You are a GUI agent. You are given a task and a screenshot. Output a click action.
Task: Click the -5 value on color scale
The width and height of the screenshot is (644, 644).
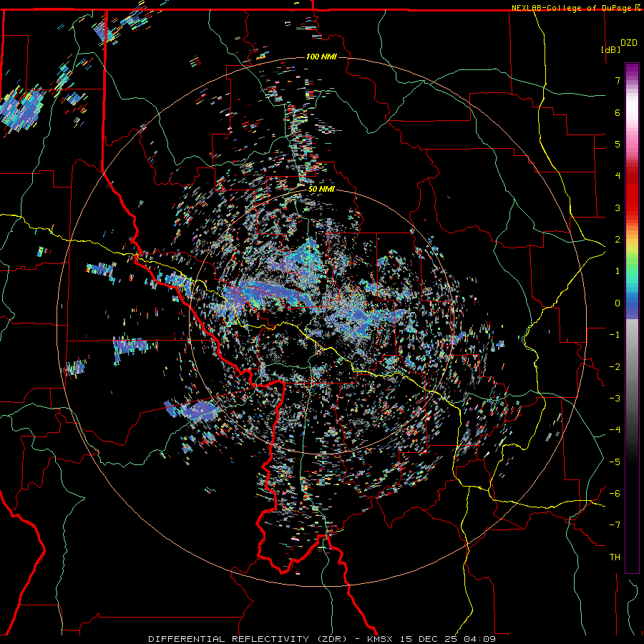615,462
